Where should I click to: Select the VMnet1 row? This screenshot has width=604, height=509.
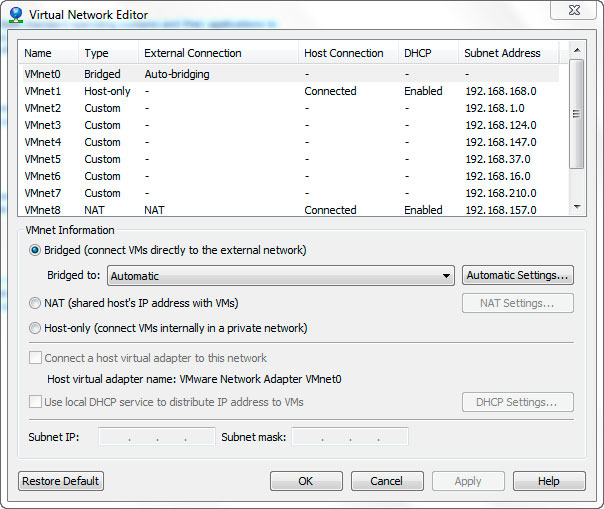[x=291, y=91]
